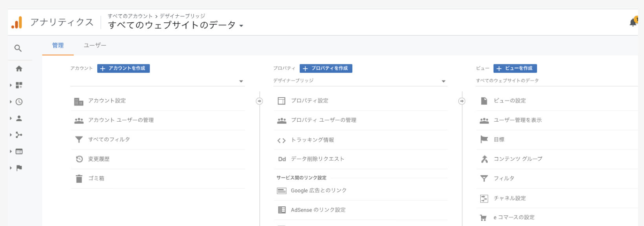Screen dimensions: 644x226
Task: Select the audience person icon in sidebar
Action: (19, 118)
